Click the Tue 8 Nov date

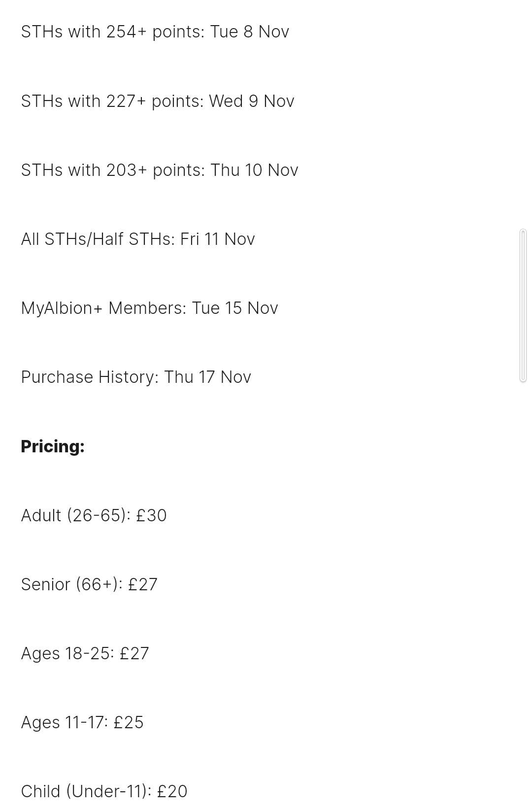pos(250,32)
